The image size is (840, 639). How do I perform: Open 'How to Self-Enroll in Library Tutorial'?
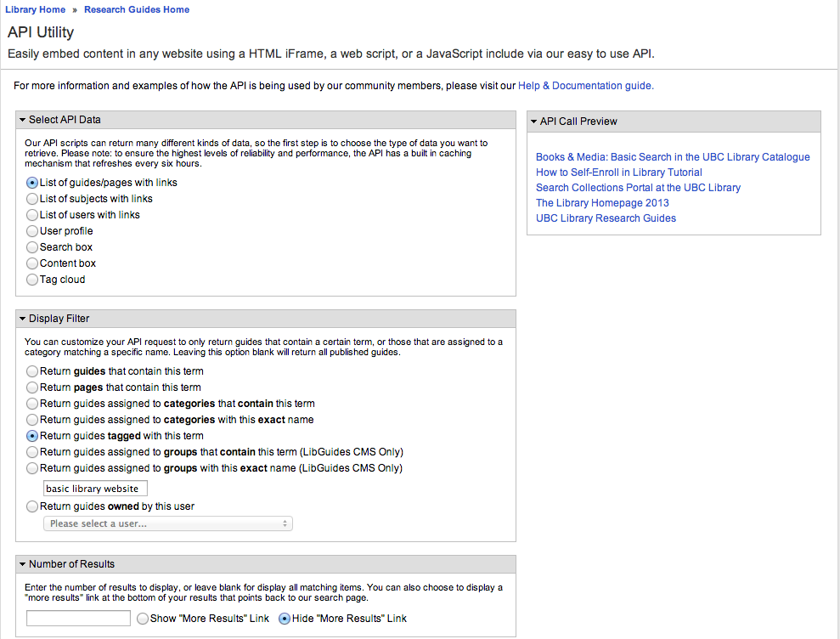click(618, 172)
